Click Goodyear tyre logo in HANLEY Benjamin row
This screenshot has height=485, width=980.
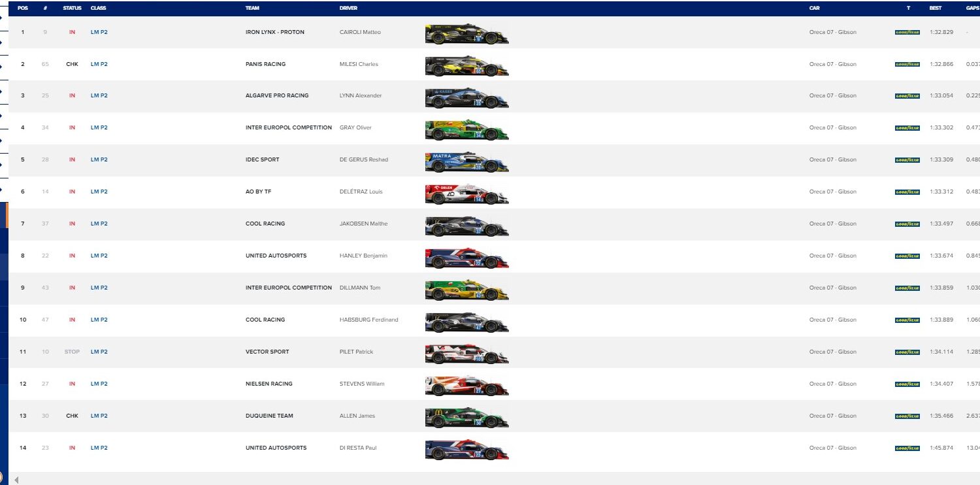click(x=907, y=256)
